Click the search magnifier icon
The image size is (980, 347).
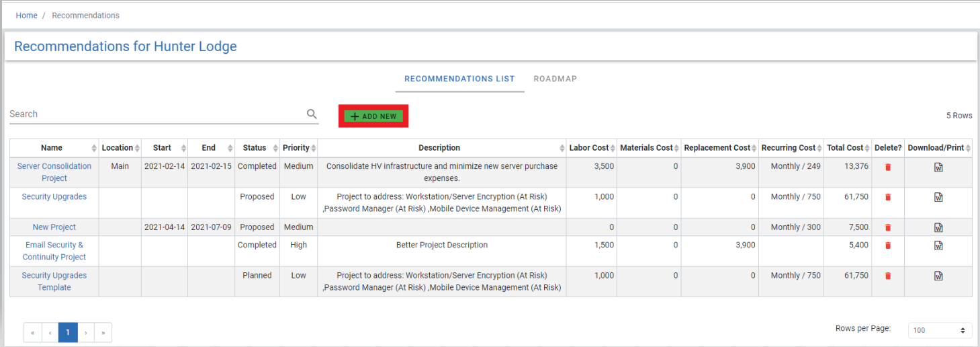[x=312, y=114]
